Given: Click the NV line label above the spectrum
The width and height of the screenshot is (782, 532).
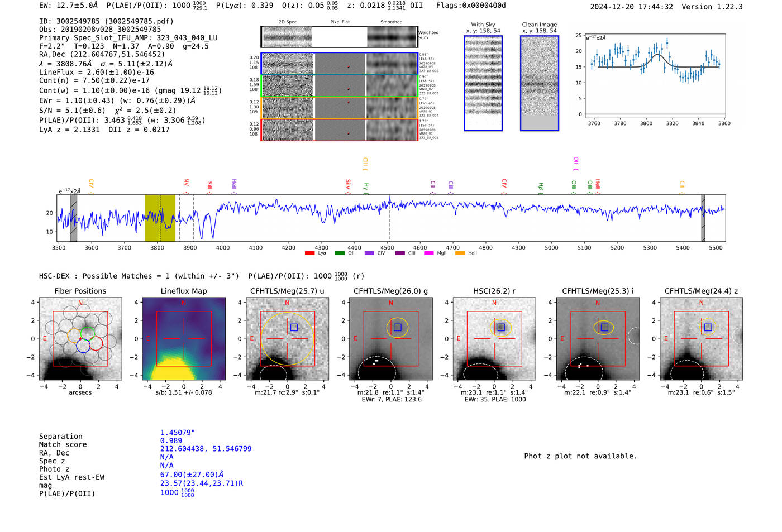Looking at the screenshot, I should click(187, 183).
